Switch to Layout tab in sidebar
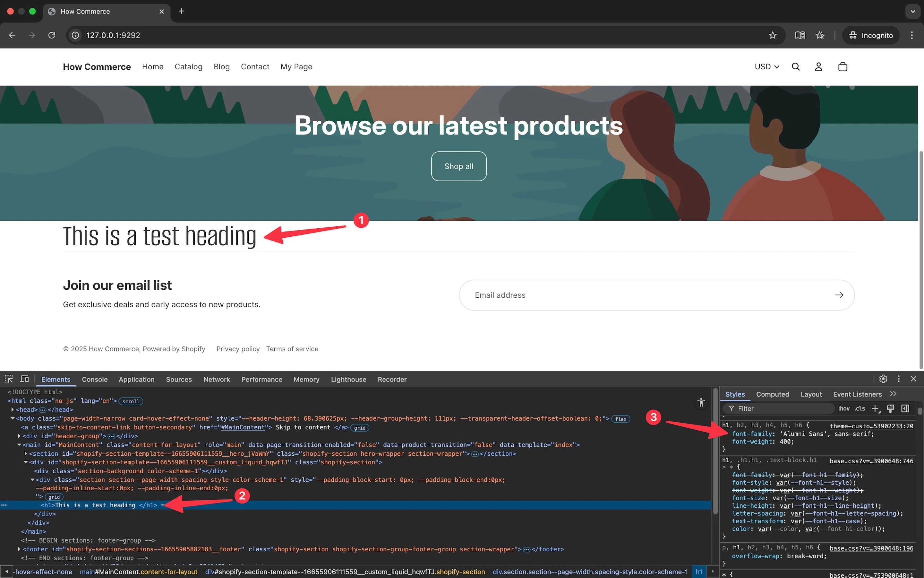 pos(811,394)
